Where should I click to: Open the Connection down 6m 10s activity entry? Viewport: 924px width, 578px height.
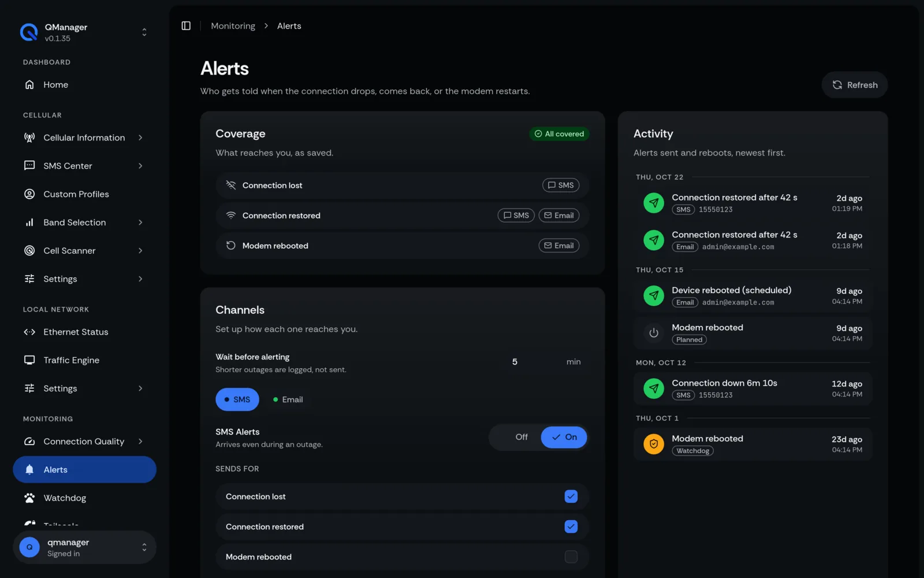(752, 388)
